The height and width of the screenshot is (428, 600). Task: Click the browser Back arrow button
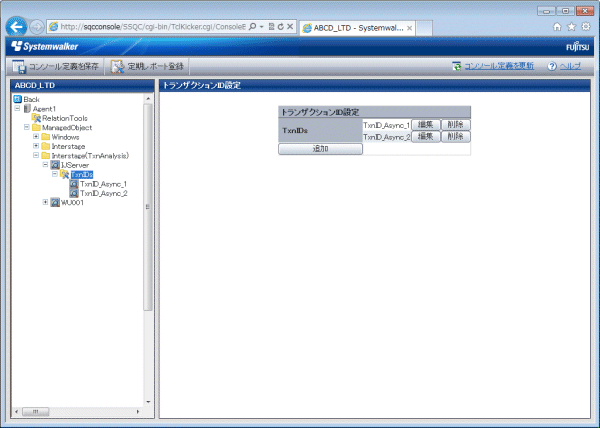[16, 27]
